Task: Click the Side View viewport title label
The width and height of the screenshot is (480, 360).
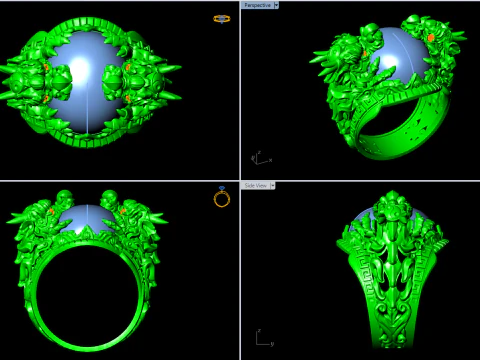Action: (x=255, y=186)
